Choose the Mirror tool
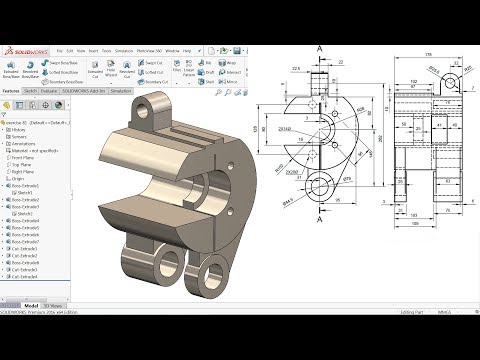 228,82
